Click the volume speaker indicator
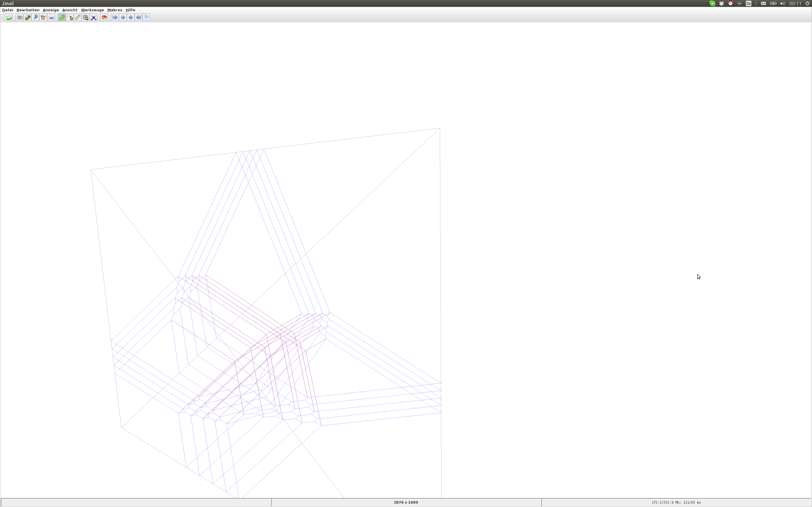Viewport: 812px width, 507px height. (x=782, y=3)
